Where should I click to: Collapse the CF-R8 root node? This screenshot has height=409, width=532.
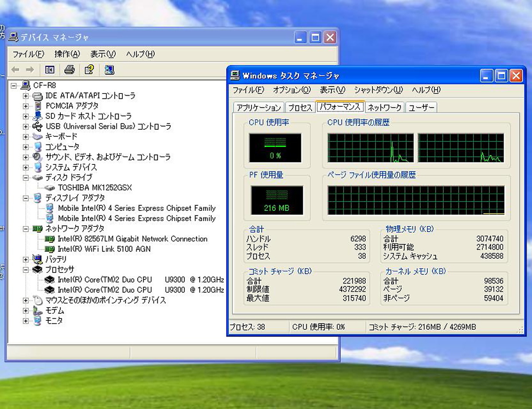point(14,86)
